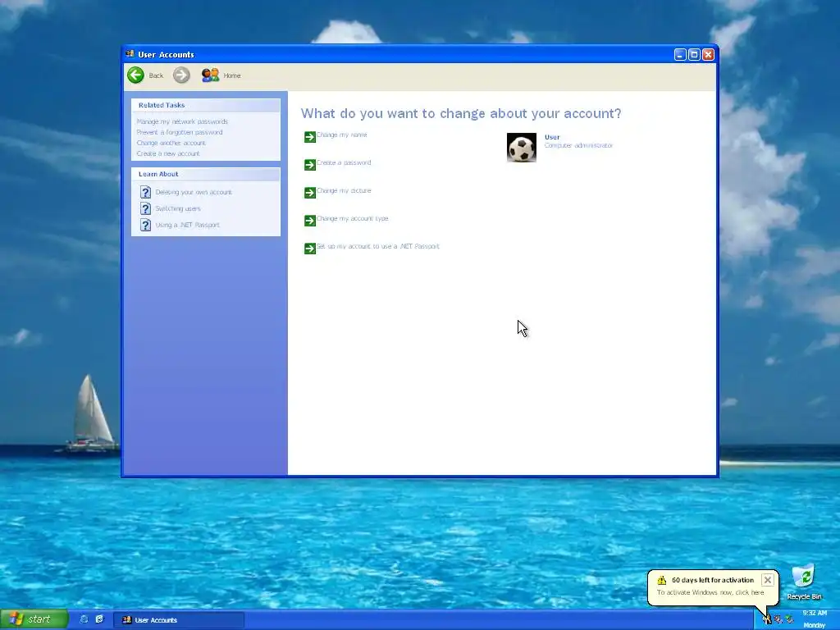Click the 60 days left for activation message
Viewport: 840px width, 630px height.
pos(713,580)
